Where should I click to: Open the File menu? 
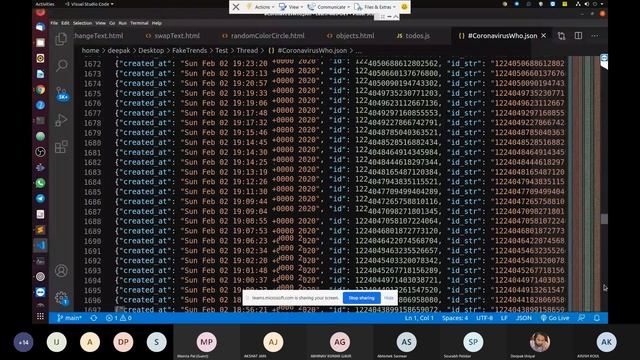[54, 23]
